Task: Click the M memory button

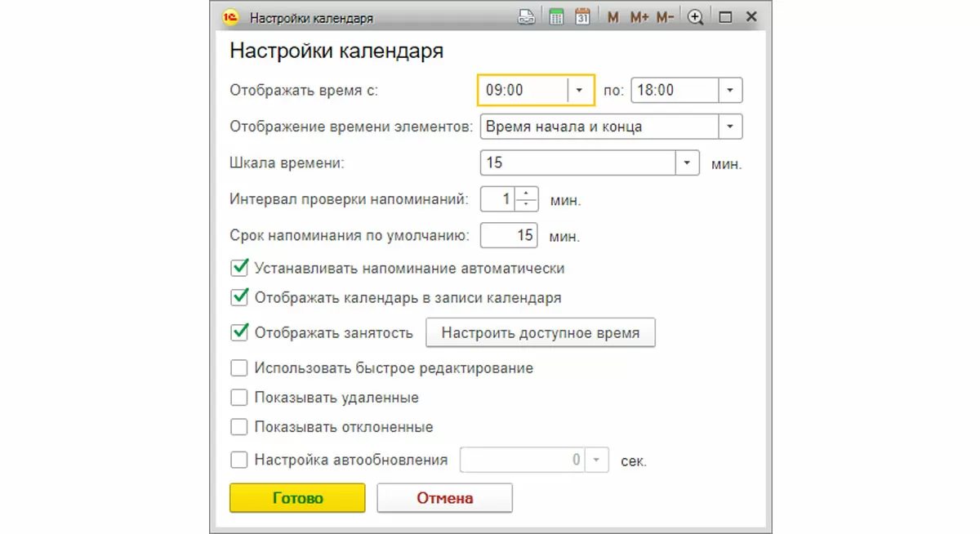Action: tap(612, 17)
